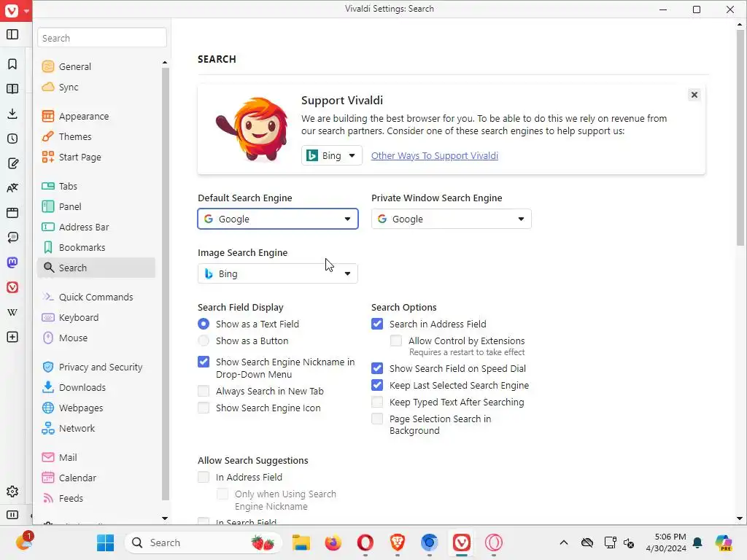The image size is (747, 560).
Task: Open the Vivaldi web panel icon
Action: click(x=12, y=287)
